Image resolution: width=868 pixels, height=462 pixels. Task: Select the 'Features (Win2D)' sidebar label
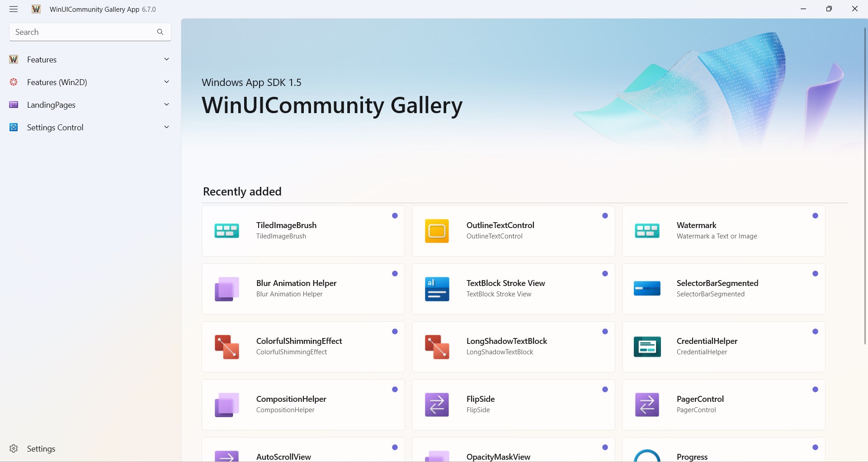click(x=57, y=82)
